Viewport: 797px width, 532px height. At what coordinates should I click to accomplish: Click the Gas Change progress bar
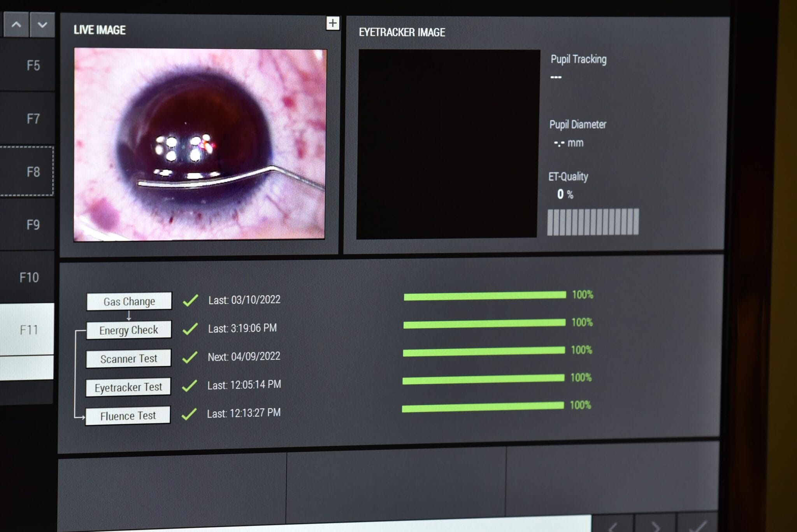(485, 296)
